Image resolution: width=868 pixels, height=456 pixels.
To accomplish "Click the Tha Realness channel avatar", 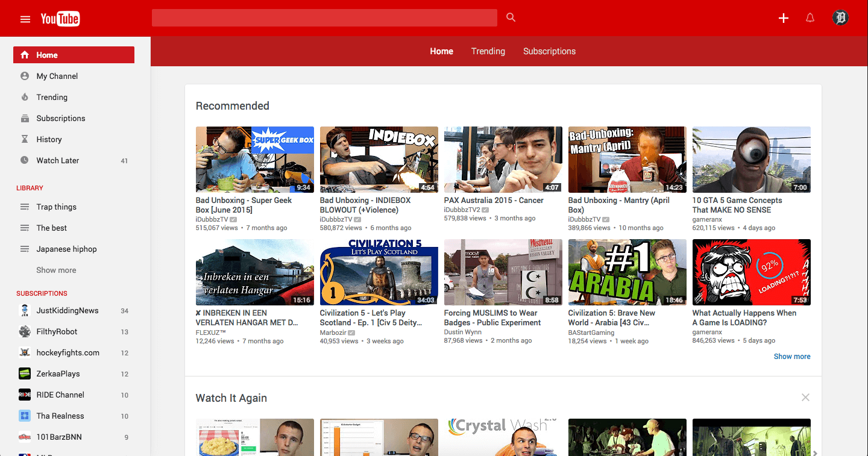I will pos(25,416).
